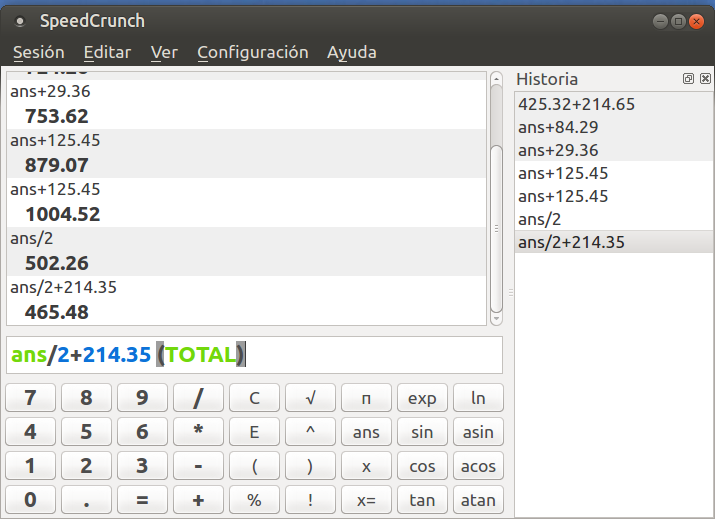Click the sin function button

point(422,431)
